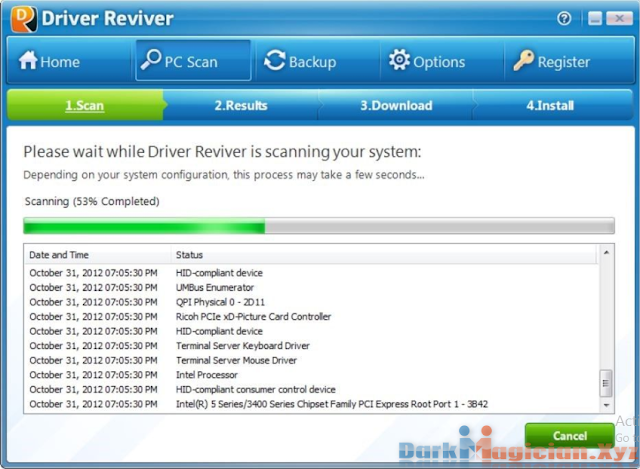The image size is (640, 469).
Task: Select Terminal Server Mouse Driver row
Action: [x=311, y=360]
